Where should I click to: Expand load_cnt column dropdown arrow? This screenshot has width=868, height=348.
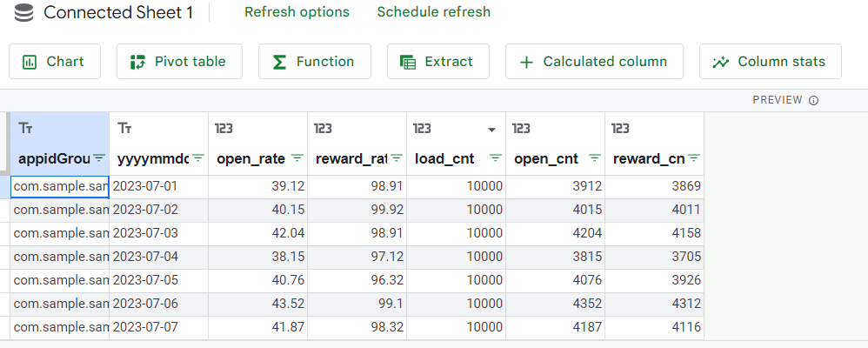pyautogui.click(x=491, y=130)
